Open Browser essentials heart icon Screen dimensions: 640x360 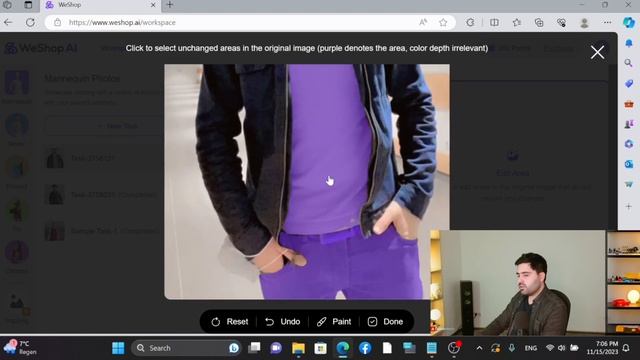[562, 22]
